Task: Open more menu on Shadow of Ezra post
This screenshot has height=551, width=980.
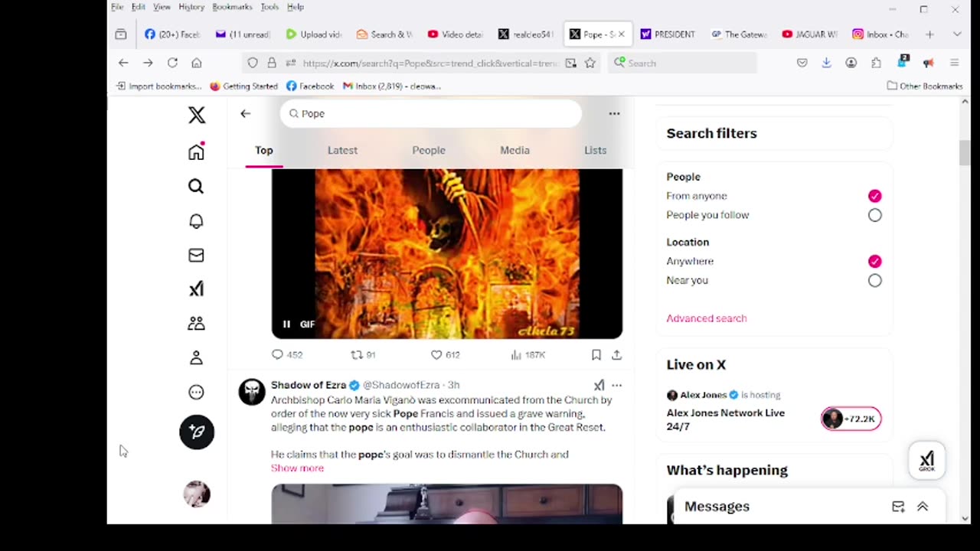Action: click(x=616, y=385)
